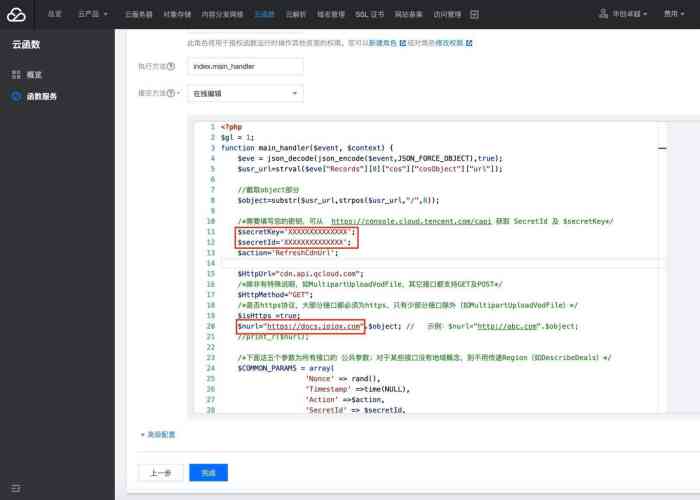Open 网站备案 in the top navigation
Viewport: 700px width, 500px height.
pyautogui.click(x=408, y=14)
